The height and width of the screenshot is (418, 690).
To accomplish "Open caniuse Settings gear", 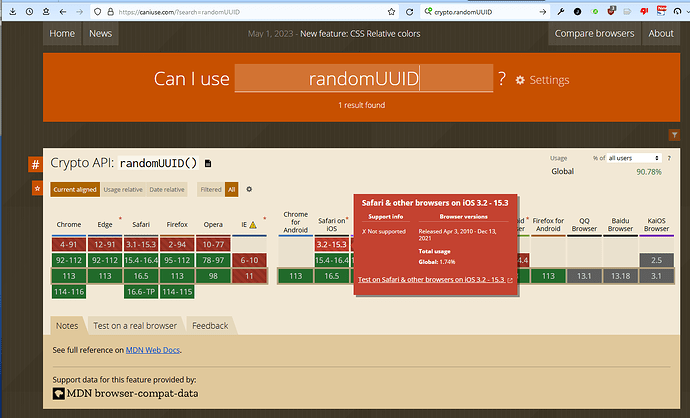I will tap(520, 80).
